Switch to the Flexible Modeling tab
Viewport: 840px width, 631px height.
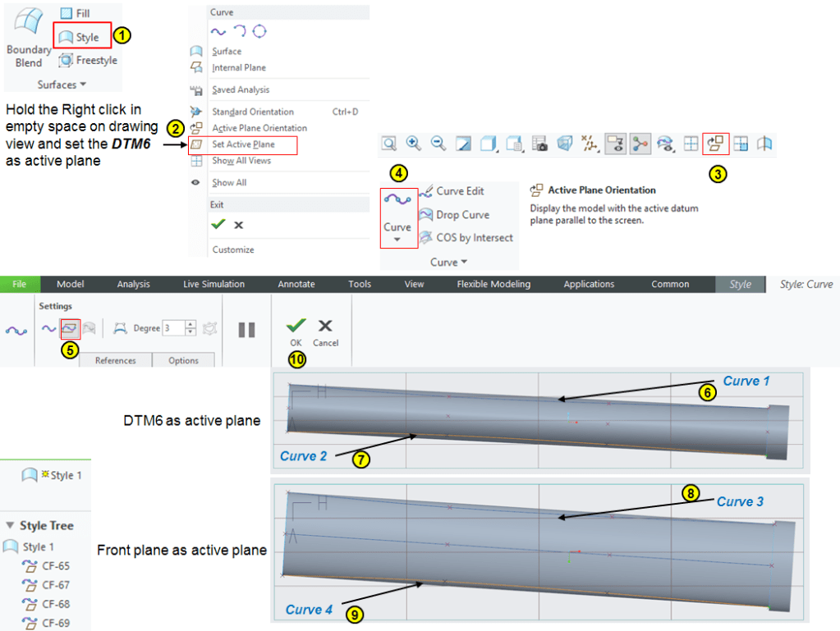(493, 285)
